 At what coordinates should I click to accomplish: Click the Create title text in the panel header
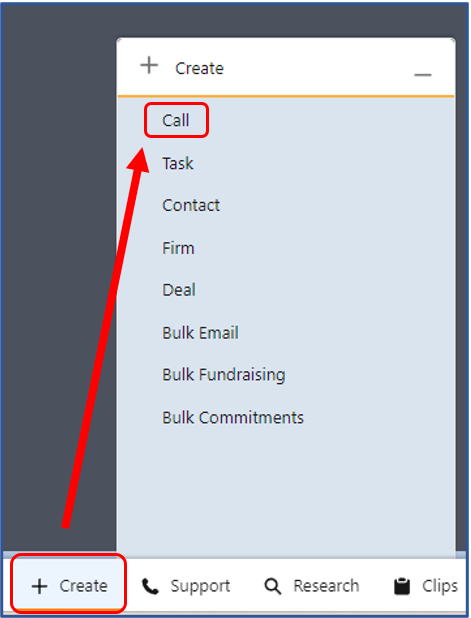coord(199,69)
